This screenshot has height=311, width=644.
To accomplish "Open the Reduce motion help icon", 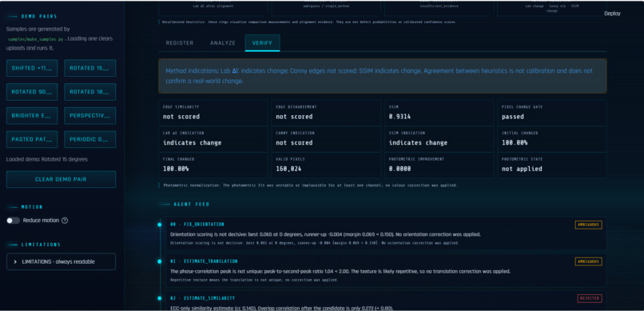I will [x=65, y=221].
